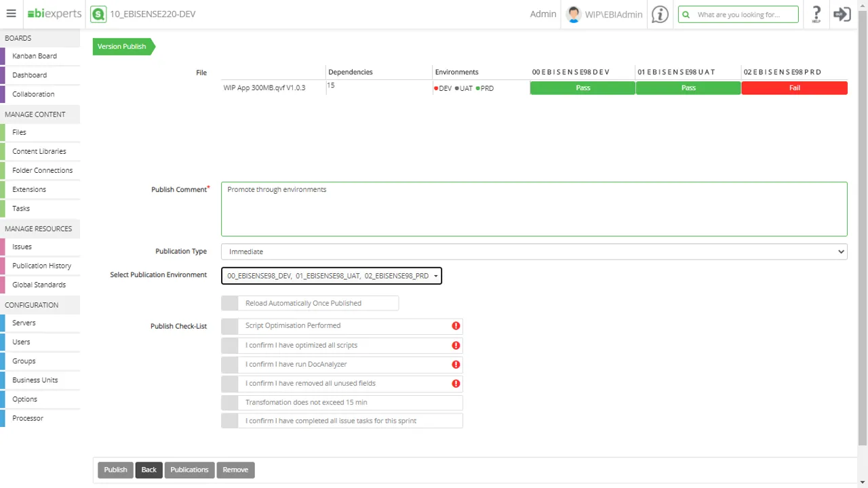Screen dimensions: 868x488
Task: Open Global Standards
Action: (x=39, y=285)
